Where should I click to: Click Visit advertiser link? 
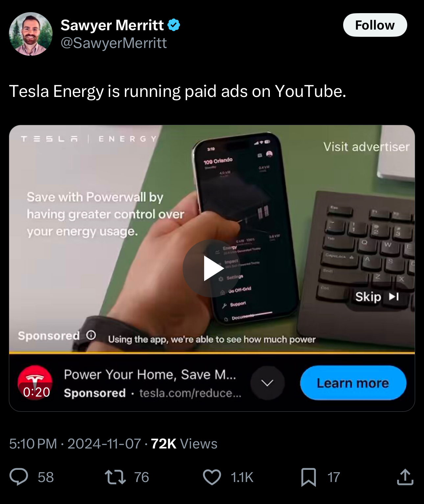366,147
